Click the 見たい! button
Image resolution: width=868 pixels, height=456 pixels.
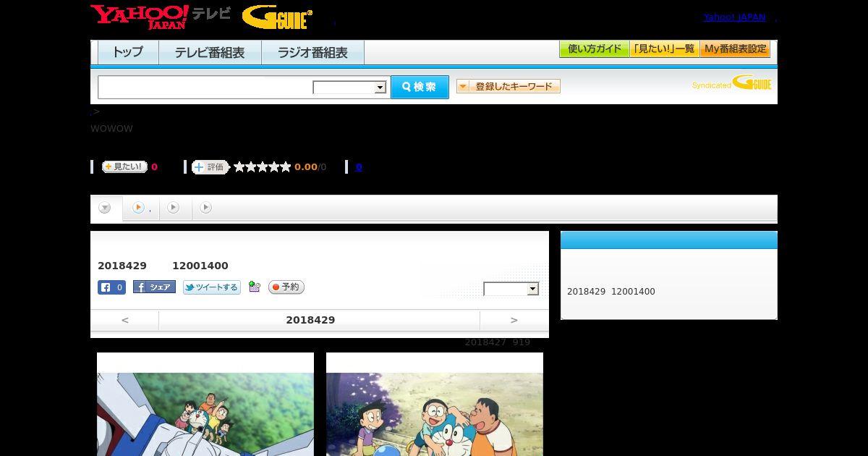click(x=124, y=166)
